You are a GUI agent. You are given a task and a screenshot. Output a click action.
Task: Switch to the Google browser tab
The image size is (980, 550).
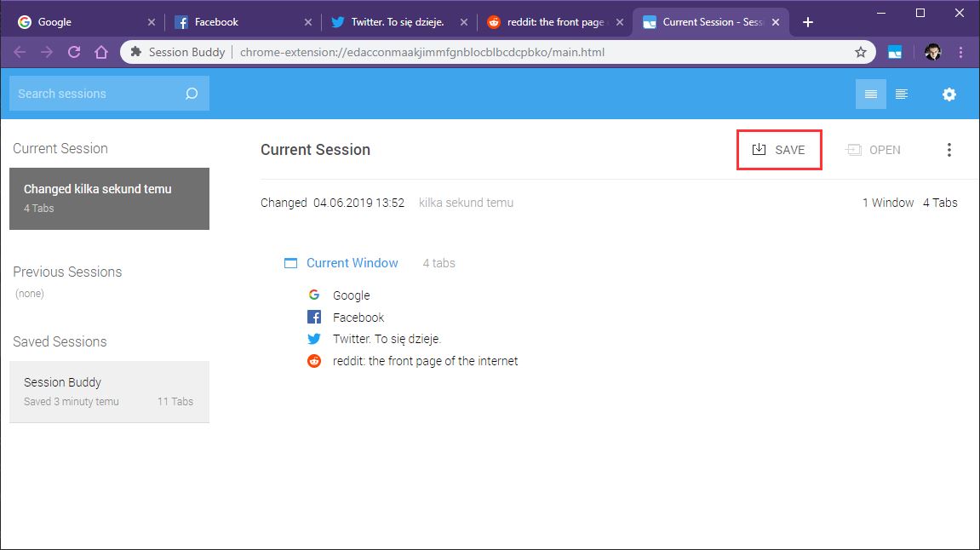(x=84, y=22)
